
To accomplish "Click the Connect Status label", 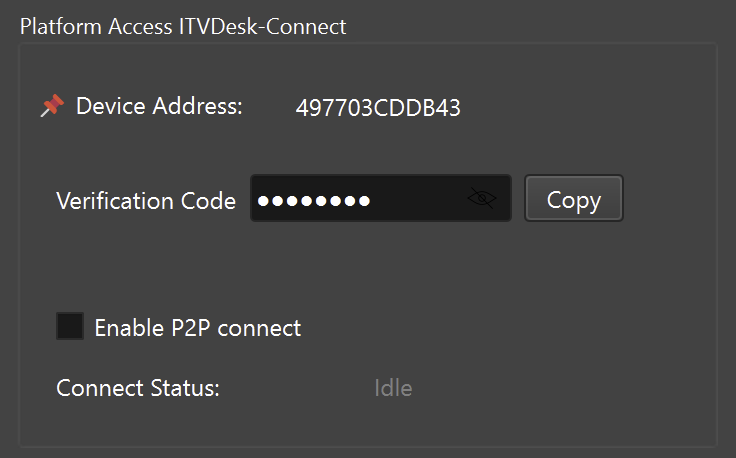I will coord(138,388).
